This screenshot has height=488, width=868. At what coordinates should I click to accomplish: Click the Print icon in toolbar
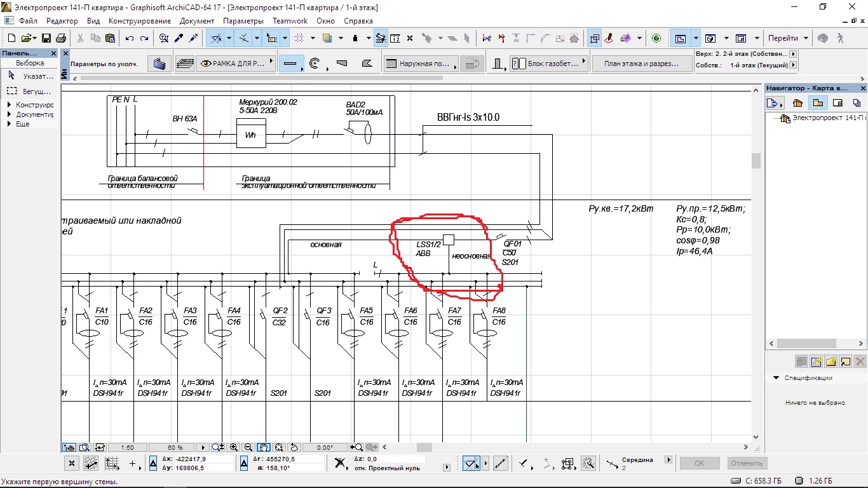[x=60, y=38]
